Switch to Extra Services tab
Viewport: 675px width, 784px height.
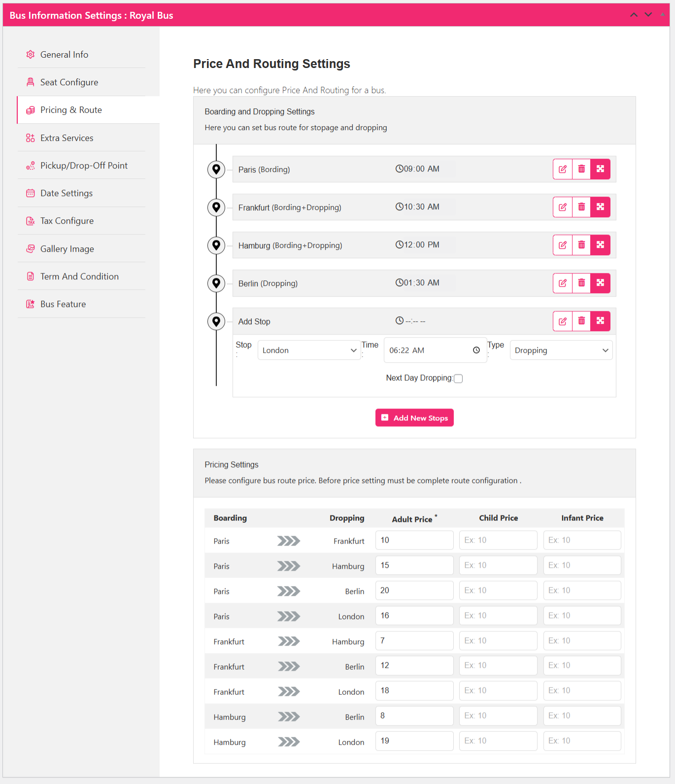pyautogui.click(x=67, y=138)
